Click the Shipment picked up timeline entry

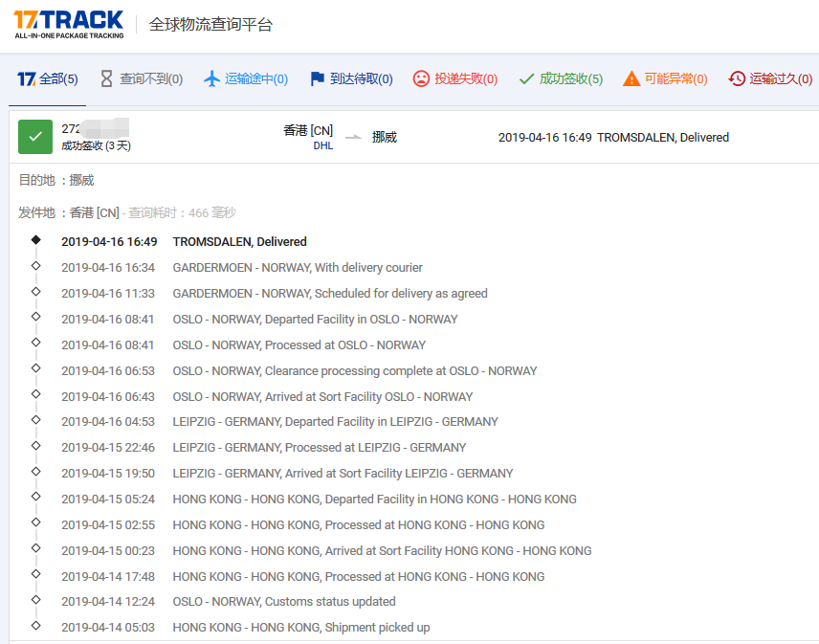pos(300,628)
